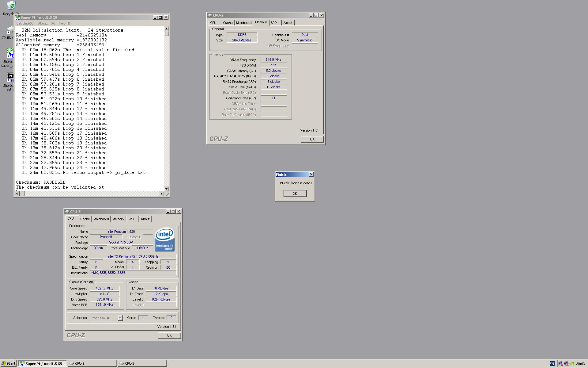The image size is (588, 368).
Task: Click the Multiplier x 14.0 value
Action: pos(104,294)
